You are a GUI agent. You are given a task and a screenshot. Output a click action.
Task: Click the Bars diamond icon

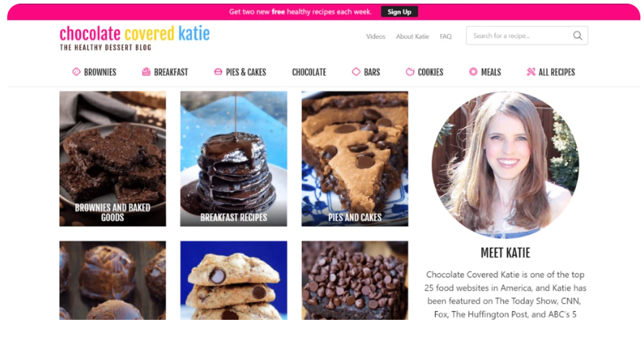click(356, 71)
